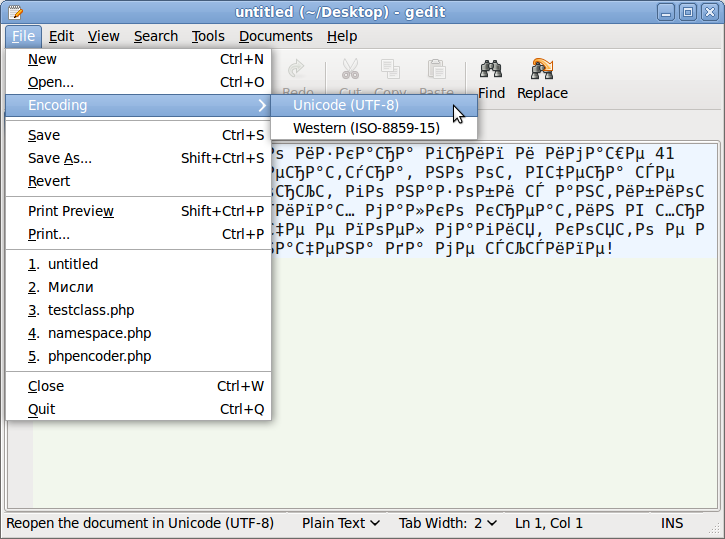
Task: Choose Open... from the File menu
Action: [x=138, y=82]
